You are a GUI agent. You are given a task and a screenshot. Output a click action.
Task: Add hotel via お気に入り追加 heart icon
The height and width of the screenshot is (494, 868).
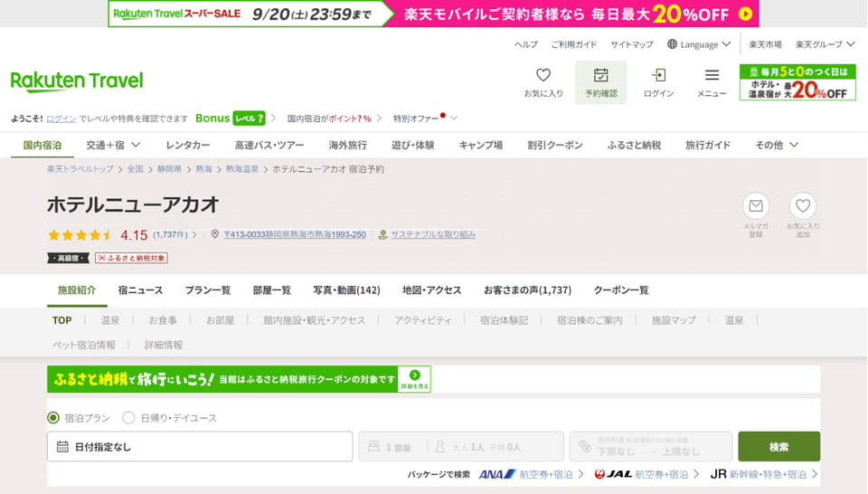[803, 206]
